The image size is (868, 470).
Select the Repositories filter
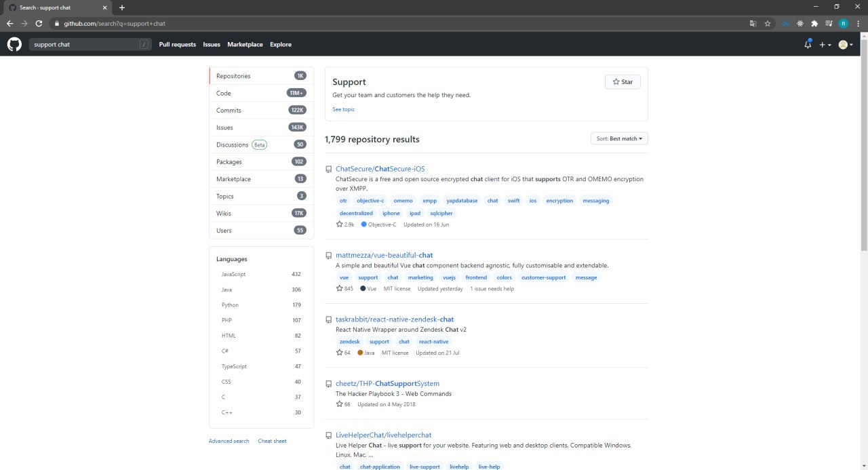click(x=261, y=76)
